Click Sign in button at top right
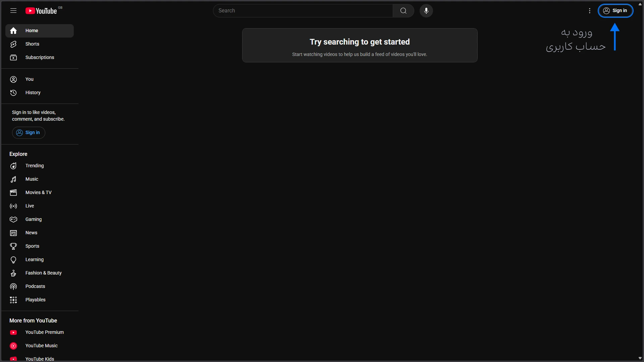The image size is (644, 362). click(x=615, y=11)
